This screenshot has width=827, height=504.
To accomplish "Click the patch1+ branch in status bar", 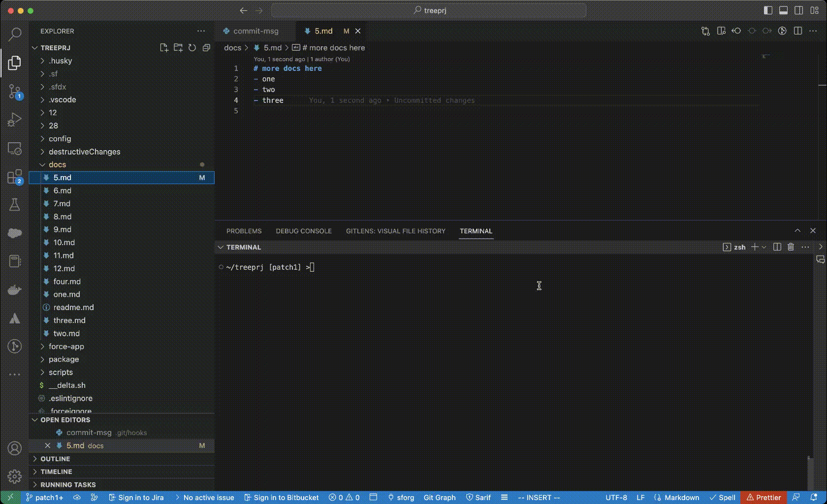I will click(44, 498).
